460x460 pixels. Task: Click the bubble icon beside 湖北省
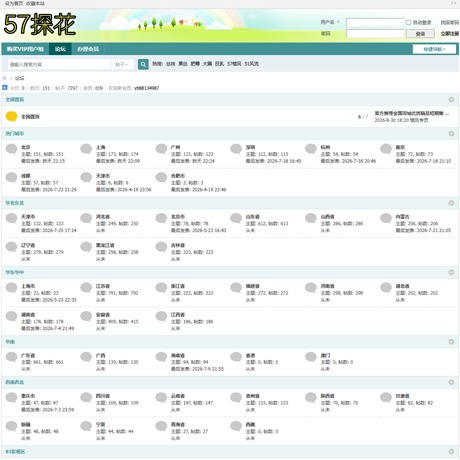point(386,288)
